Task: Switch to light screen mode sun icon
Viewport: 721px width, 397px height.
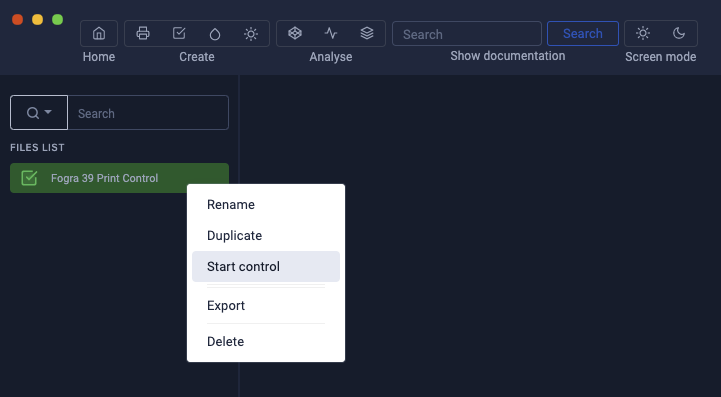Action: 643,33
